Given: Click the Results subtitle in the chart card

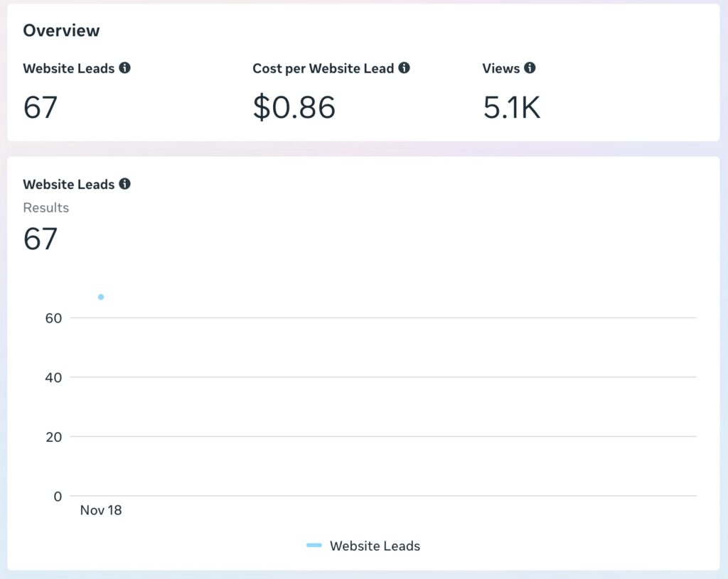Looking at the screenshot, I should (x=46, y=207).
